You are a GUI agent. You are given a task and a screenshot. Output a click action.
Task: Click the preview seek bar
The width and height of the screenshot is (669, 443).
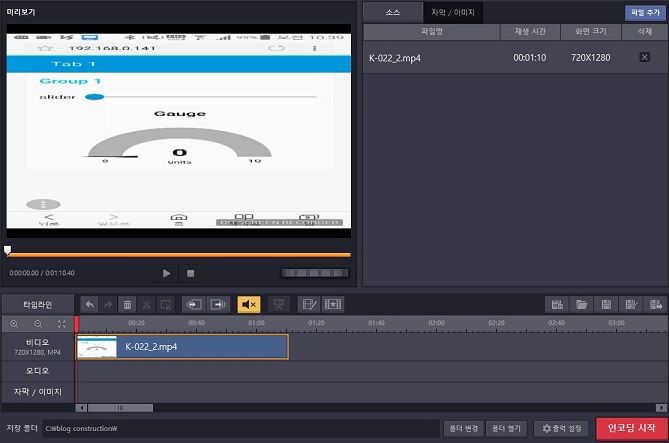coord(179,254)
